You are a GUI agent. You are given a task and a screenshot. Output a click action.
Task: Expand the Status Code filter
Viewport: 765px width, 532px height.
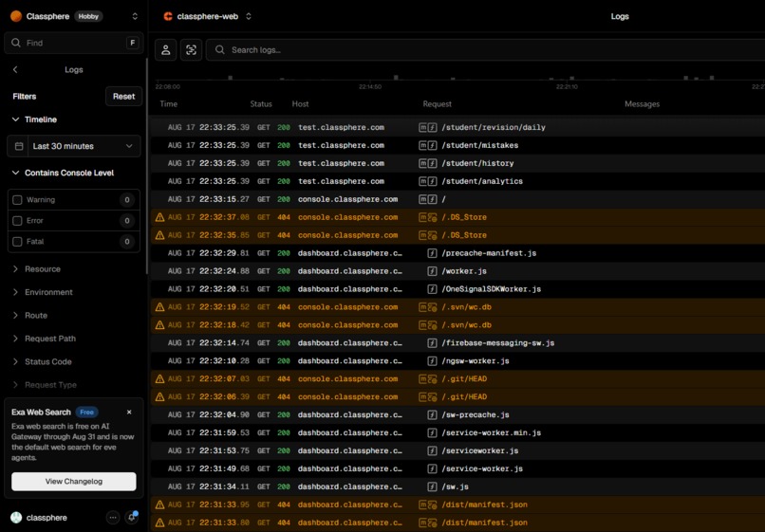click(42, 362)
